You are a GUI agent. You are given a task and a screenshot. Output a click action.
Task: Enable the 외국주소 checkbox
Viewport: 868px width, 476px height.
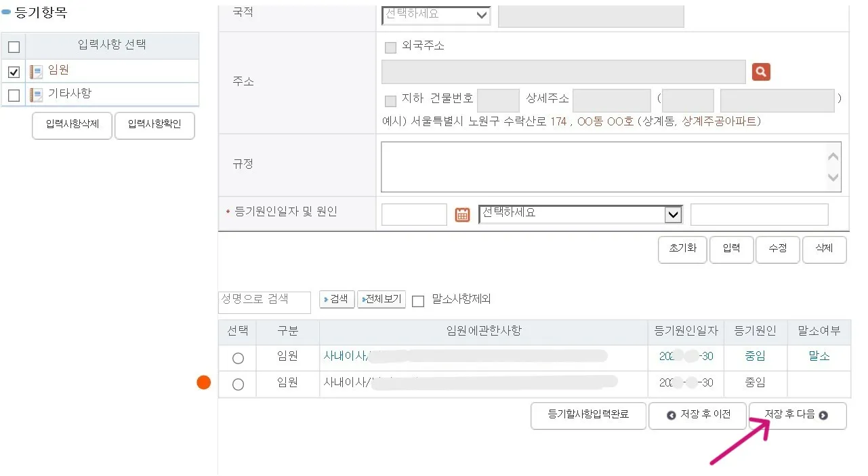(390, 46)
